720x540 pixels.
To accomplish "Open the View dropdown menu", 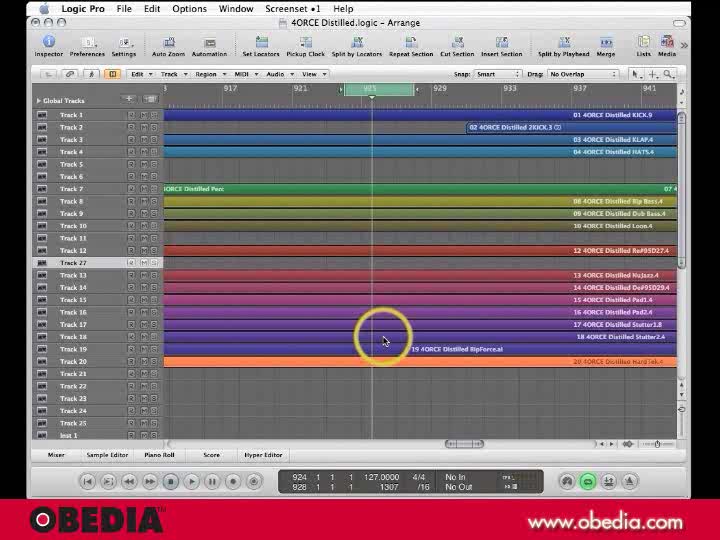I will click(314, 74).
